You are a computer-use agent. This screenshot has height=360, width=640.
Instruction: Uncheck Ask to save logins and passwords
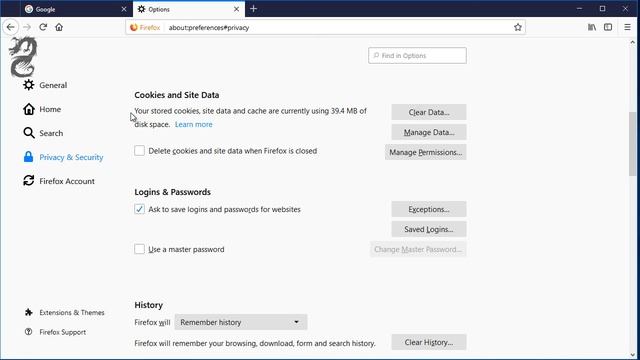tap(139, 209)
